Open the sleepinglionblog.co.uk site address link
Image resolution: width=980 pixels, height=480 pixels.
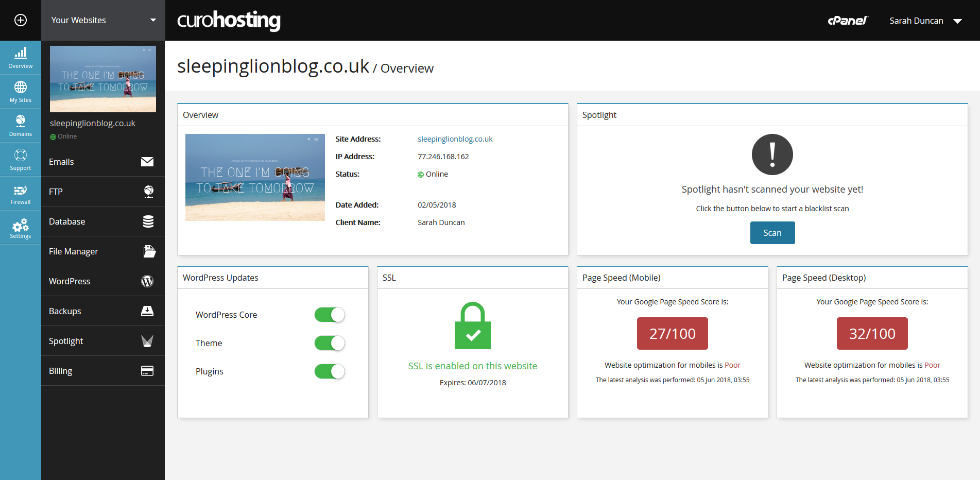(x=455, y=139)
